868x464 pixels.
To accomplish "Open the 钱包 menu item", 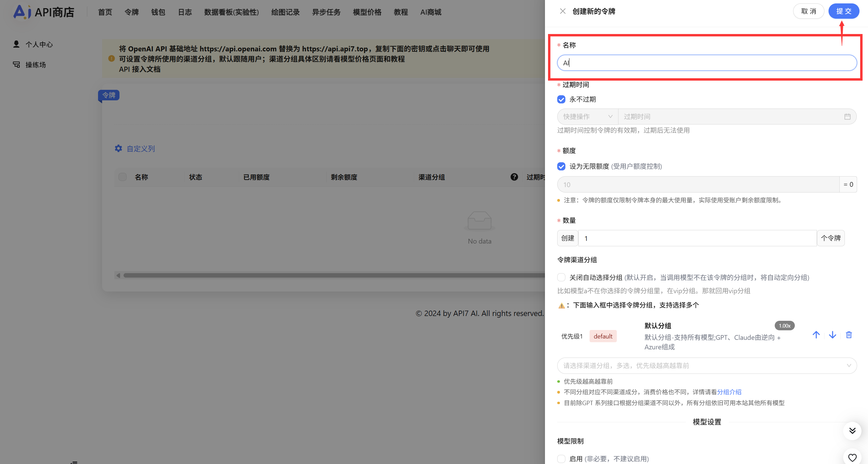I will pyautogui.click(x=158, y=12).
